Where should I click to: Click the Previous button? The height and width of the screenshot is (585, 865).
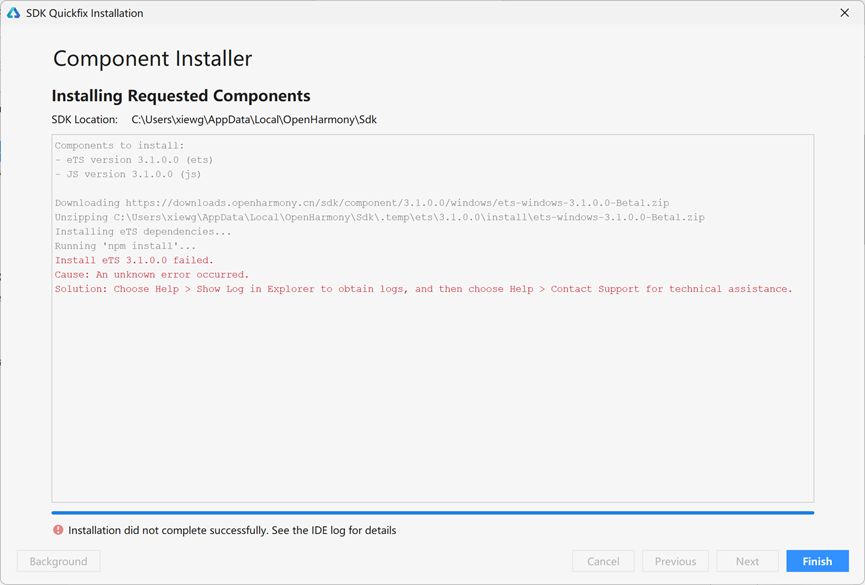coord(675,561)
